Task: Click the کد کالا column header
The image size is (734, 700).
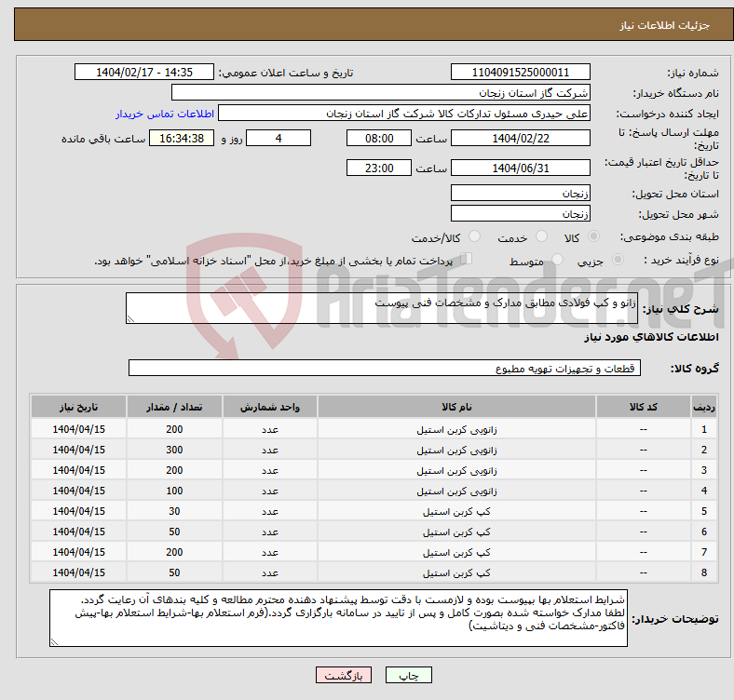Action: point(644,407)
